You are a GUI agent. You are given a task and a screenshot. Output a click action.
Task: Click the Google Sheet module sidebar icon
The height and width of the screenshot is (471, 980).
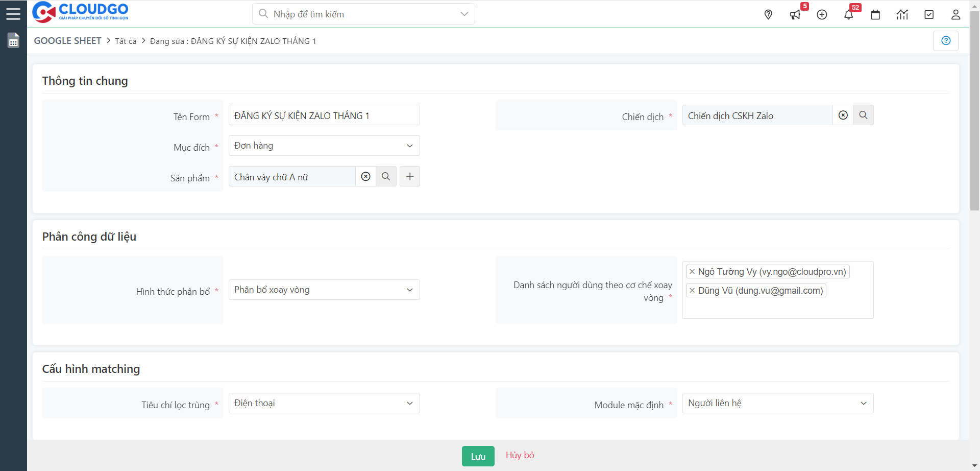click(13, 40)
